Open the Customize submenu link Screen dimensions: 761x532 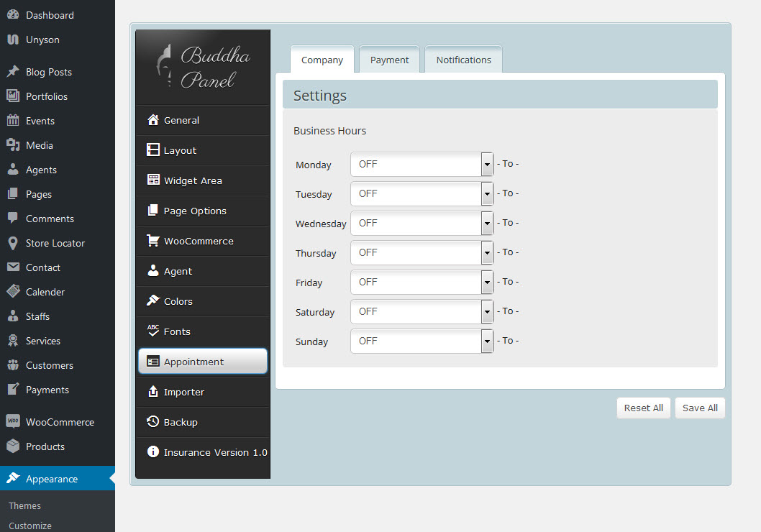[x=30, y=526]
